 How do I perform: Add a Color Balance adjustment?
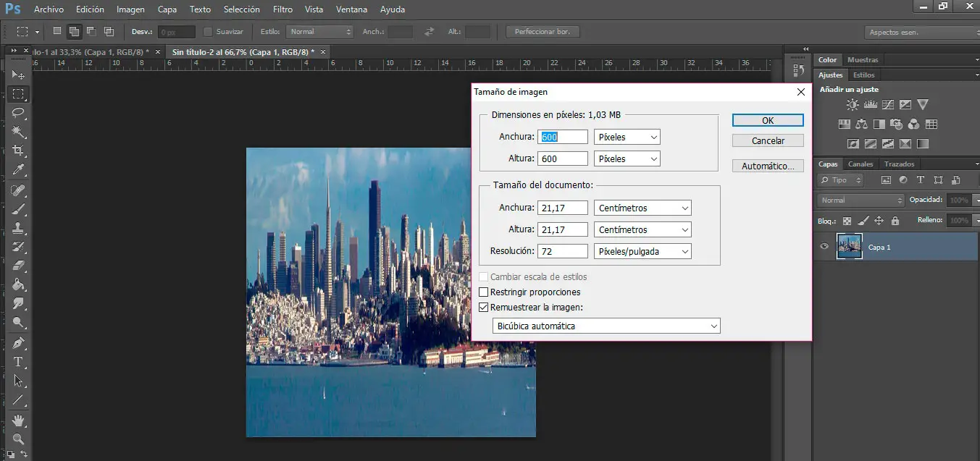pyautogui.click(x=861, y=124)
